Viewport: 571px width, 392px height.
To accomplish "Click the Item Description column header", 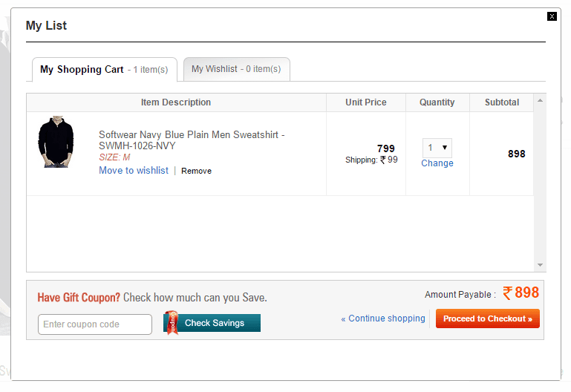I will (176, 102).
